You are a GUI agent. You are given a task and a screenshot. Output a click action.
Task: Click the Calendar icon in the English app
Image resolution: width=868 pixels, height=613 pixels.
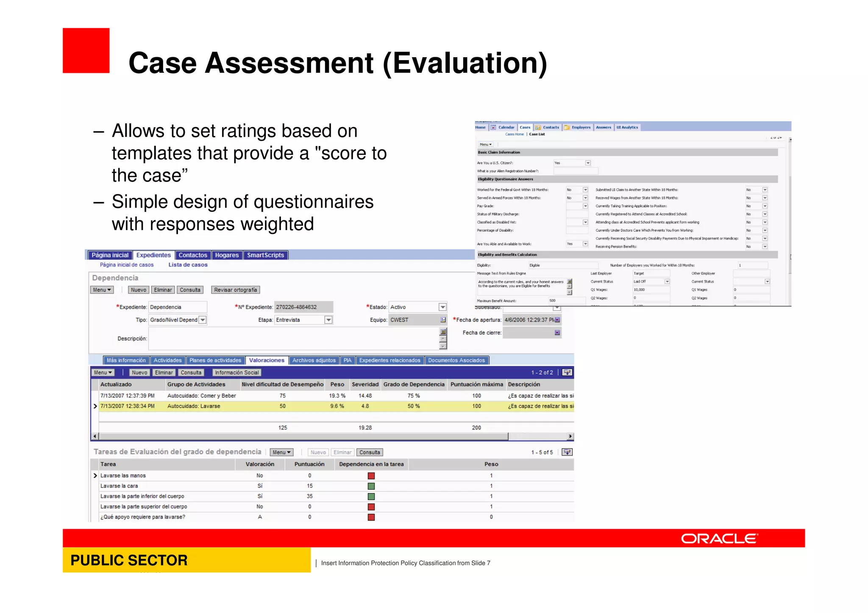coord(493,128)
